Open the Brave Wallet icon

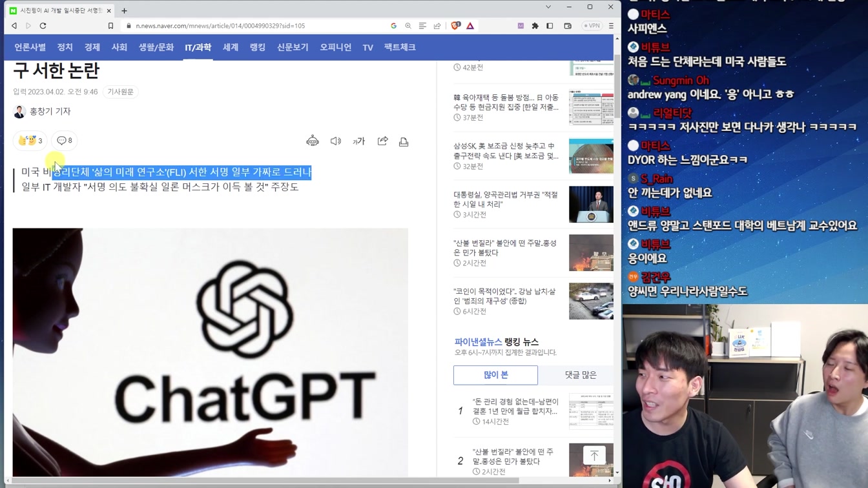pyautogui.click(x=568, y=26)
